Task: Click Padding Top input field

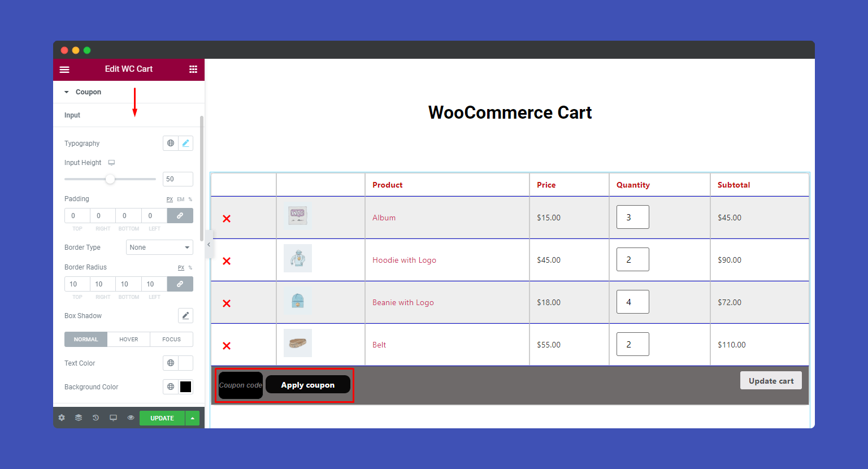Action: pyautogui.click(x=77, y=216)
